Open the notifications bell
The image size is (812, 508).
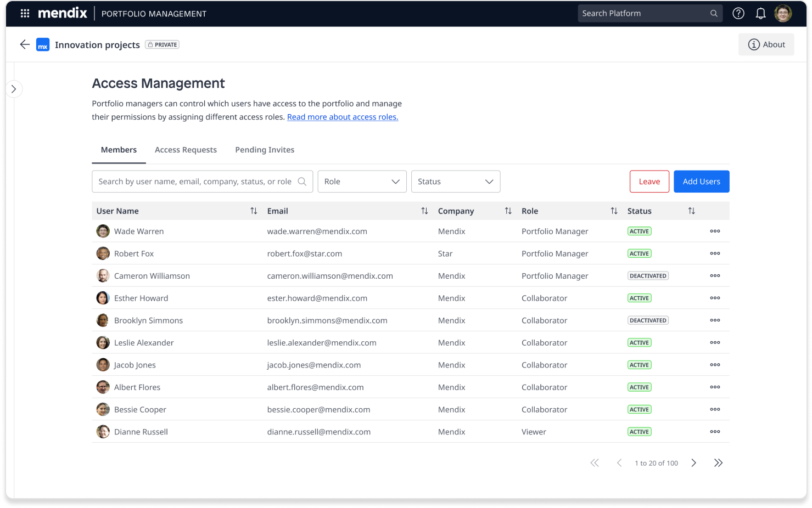760,14
